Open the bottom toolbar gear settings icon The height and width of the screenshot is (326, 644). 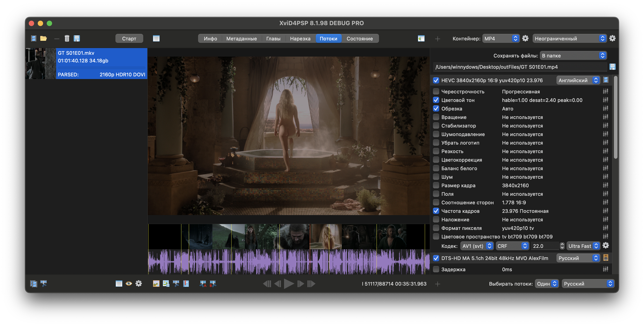coord(139,284)
